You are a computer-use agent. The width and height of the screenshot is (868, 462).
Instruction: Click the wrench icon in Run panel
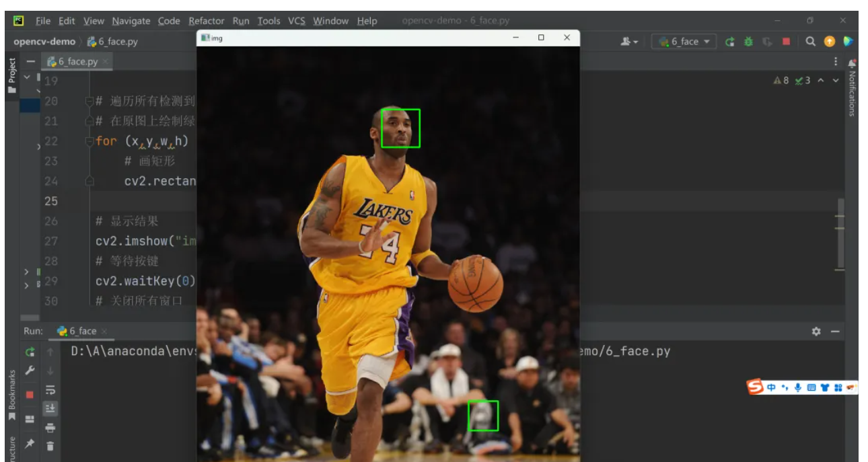coord(30,371)
